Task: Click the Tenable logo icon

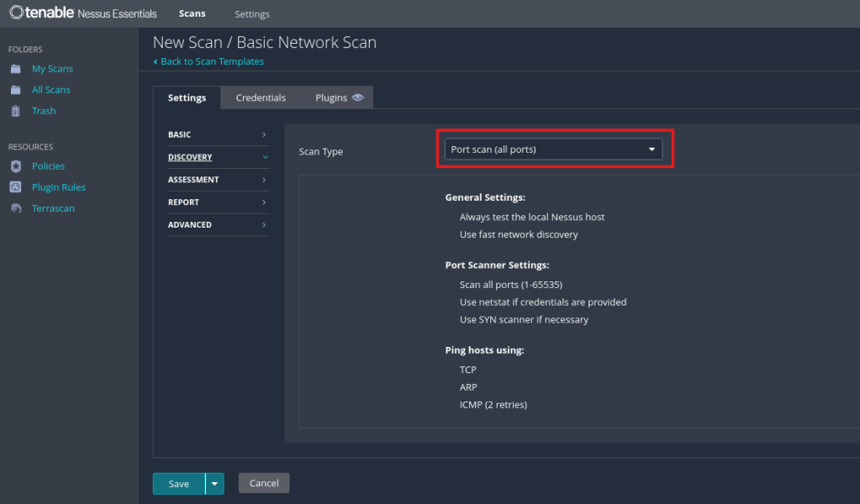Action: point(16,13)
